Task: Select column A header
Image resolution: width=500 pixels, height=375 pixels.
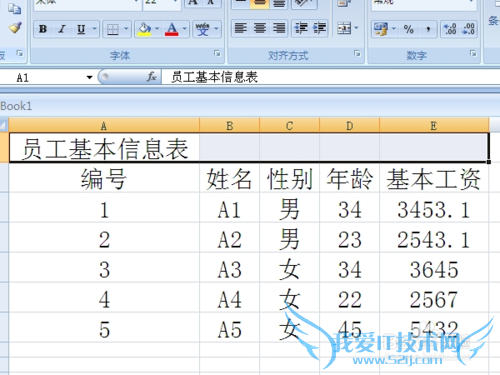Action: coord(104,126)
